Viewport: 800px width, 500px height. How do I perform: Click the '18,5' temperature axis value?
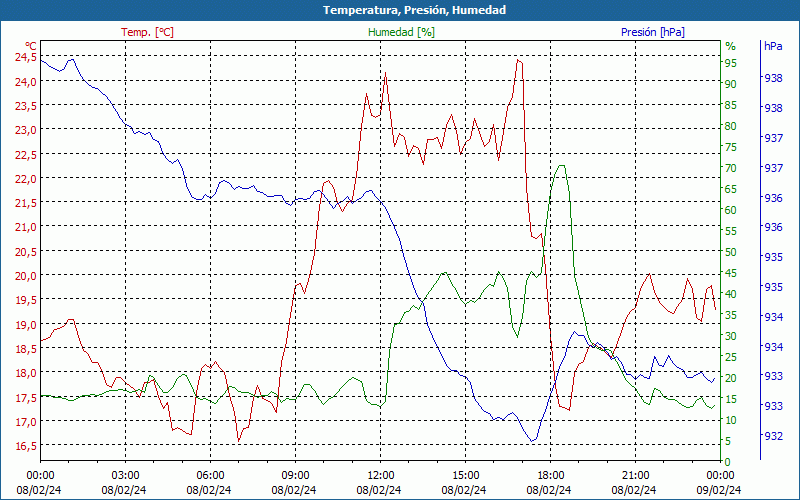pyautogui.click(x=26, y=349)
